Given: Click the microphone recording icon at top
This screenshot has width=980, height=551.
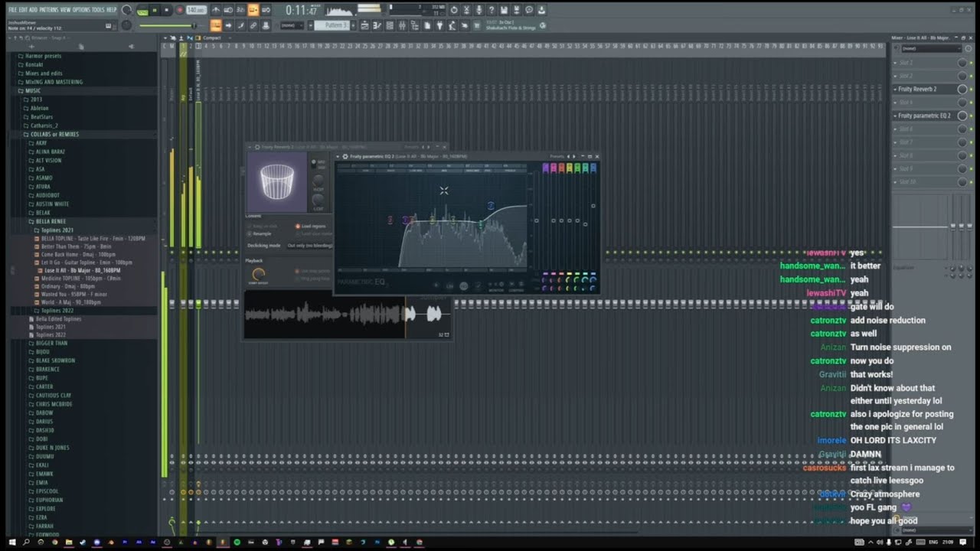Looking at the screenshot, I should [x=479, y=9].
